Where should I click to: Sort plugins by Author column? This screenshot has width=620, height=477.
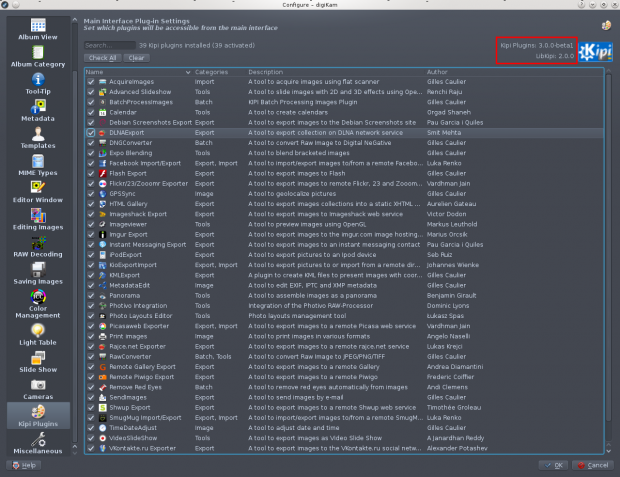[437, 72]
